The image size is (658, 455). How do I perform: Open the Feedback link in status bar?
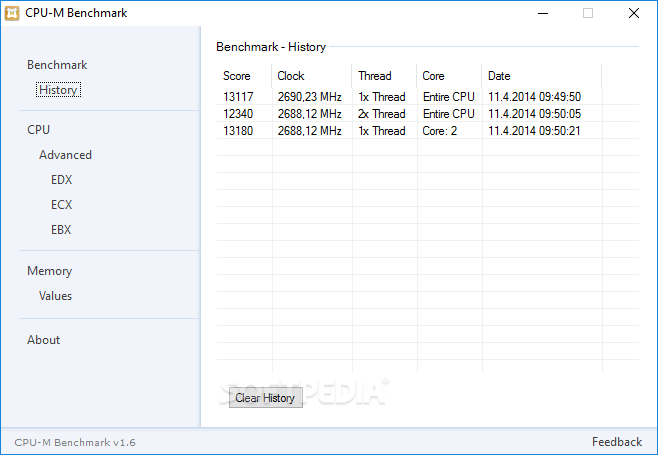617,442
